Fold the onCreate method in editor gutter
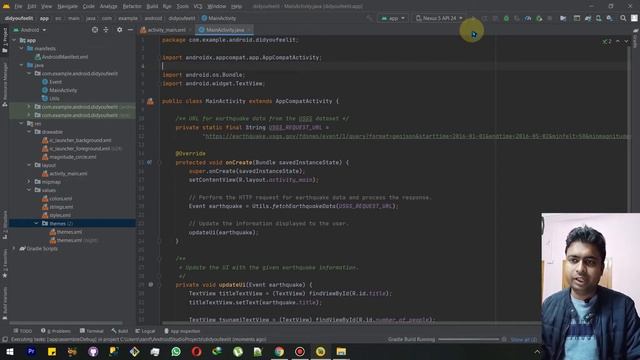640x360 pixels. (160, 162)
